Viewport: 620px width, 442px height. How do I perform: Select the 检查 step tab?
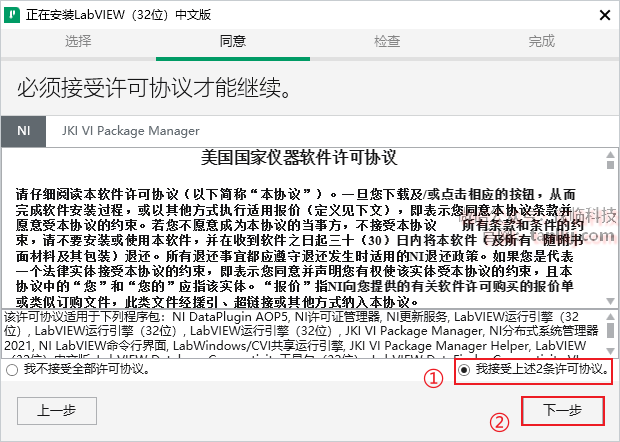point(387,41)
